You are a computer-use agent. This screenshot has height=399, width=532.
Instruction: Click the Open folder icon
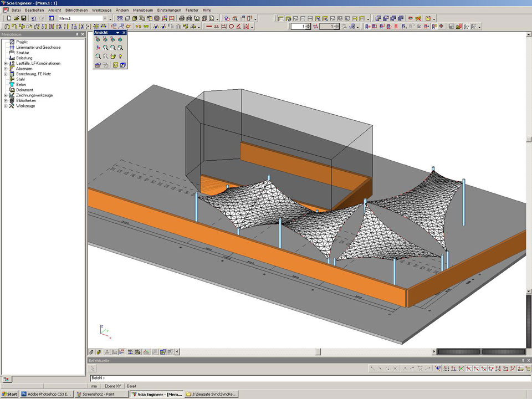click(x=17, y=18)
